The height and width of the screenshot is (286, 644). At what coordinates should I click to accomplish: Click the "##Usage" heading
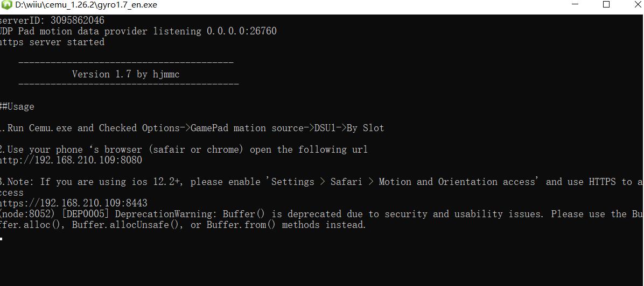[17, 106]
